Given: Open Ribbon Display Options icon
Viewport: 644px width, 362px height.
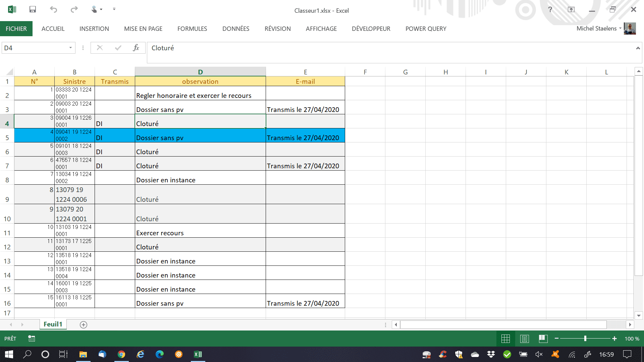Looking at the screenshot, I should (x=571, y=9).
